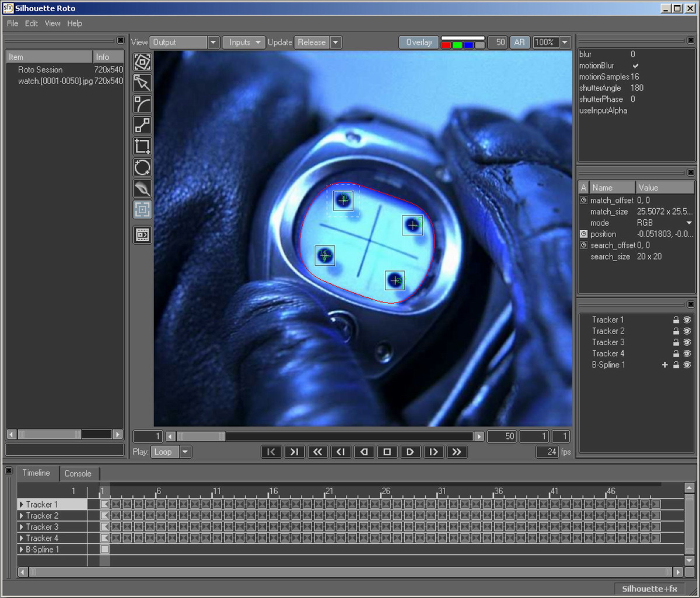The height and width of the screenshot is (598, 700).
Task: Go to previous keyframe double-arrow
Action: [318, 452]
